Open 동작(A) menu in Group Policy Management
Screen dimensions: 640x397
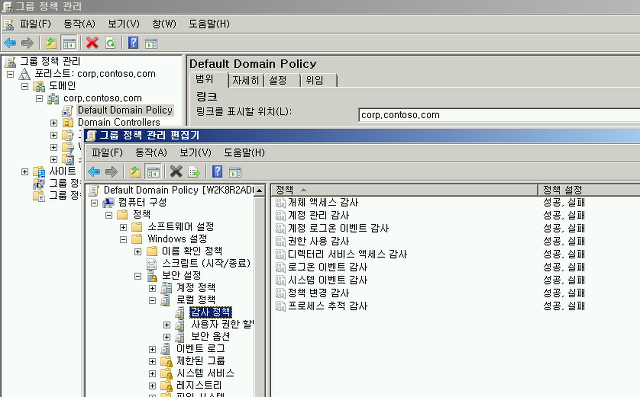click(x=79, y=24)
